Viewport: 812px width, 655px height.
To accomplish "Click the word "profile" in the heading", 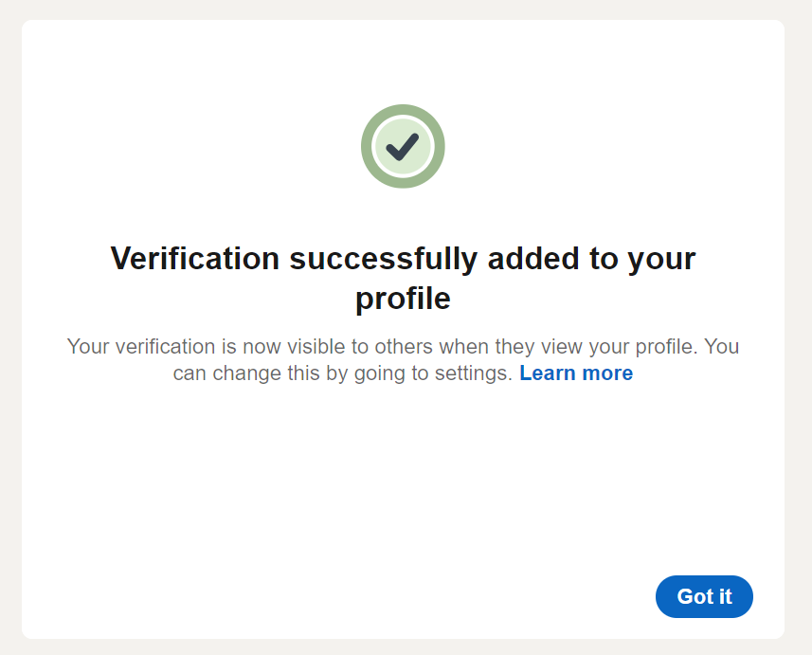I will tap(403, 299).
